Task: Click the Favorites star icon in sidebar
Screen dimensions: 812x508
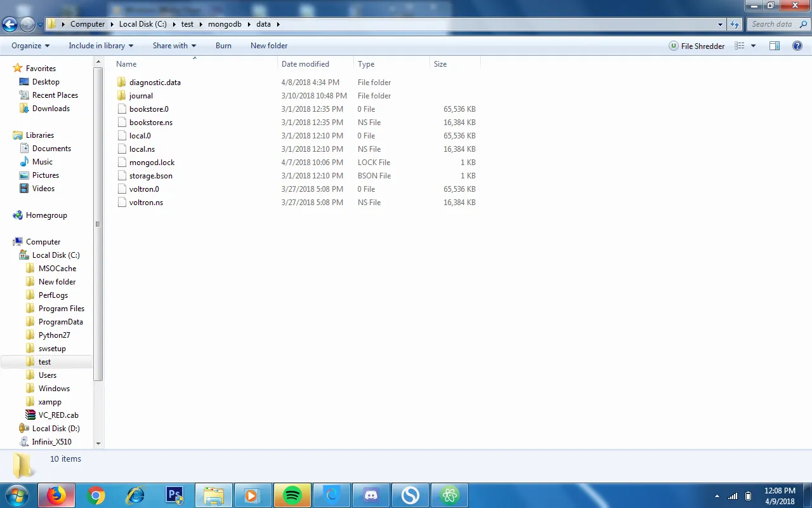Action: point(18,68)
